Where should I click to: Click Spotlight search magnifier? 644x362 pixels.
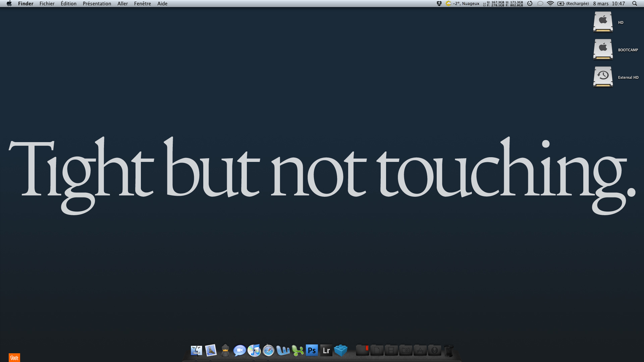click(634, 4)
